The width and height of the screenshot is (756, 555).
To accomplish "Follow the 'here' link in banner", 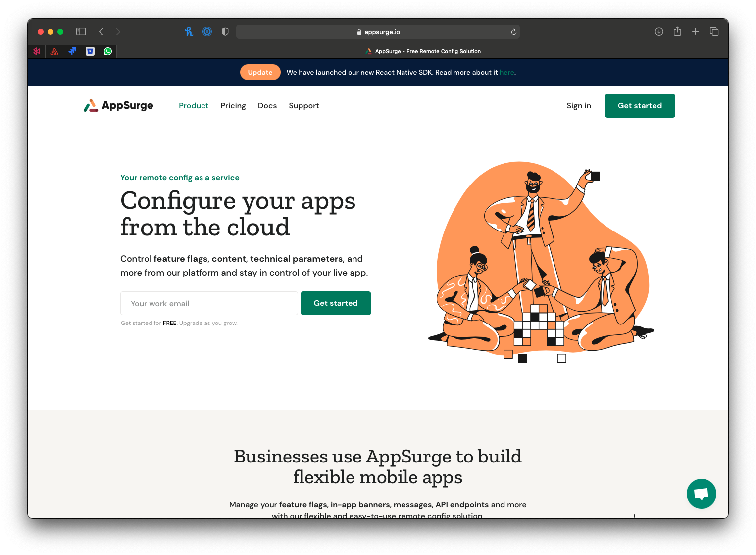I will pyautogui.click(x=506, y=72).
